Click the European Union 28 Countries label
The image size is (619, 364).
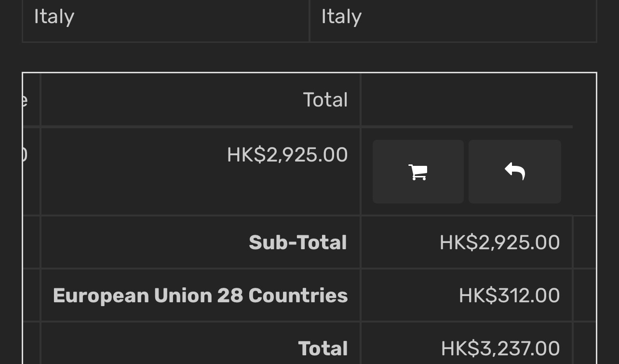pos(200,296)
